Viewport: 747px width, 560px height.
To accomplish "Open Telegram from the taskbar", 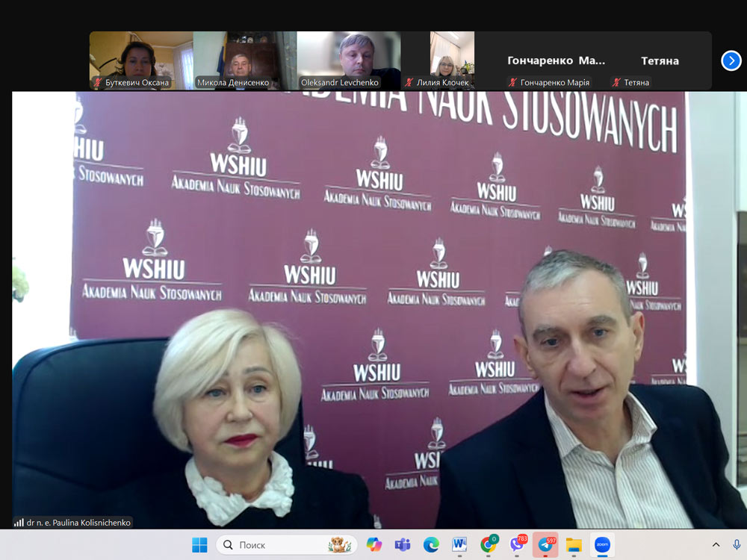I will (x=545, y=545).
